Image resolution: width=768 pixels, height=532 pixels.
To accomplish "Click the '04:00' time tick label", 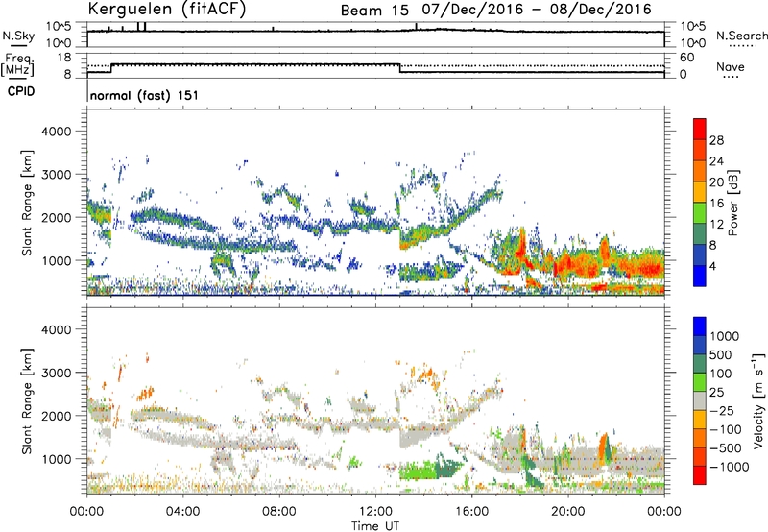I will point(183,512).
